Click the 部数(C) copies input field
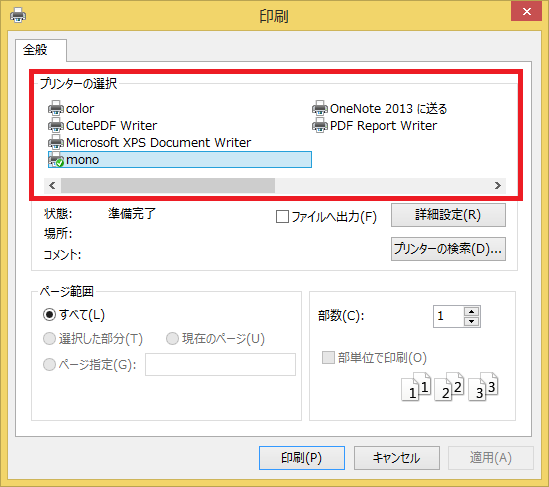This screenshot has height=487, width=549. [449, 316]
